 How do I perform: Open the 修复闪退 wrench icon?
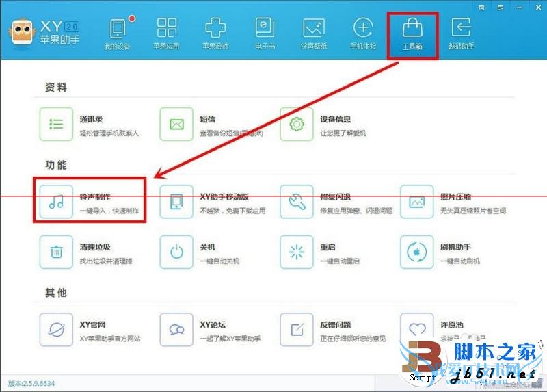pos(297,202)
